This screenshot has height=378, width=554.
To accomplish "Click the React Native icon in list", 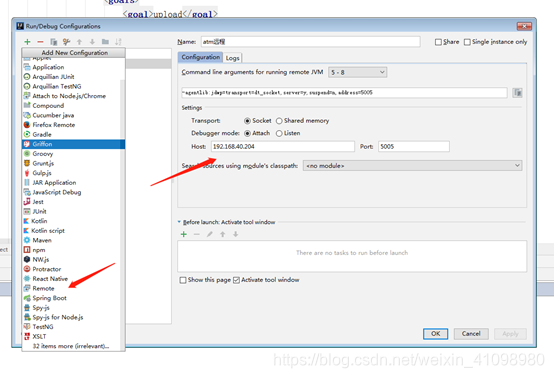I will tap(27, 279).
